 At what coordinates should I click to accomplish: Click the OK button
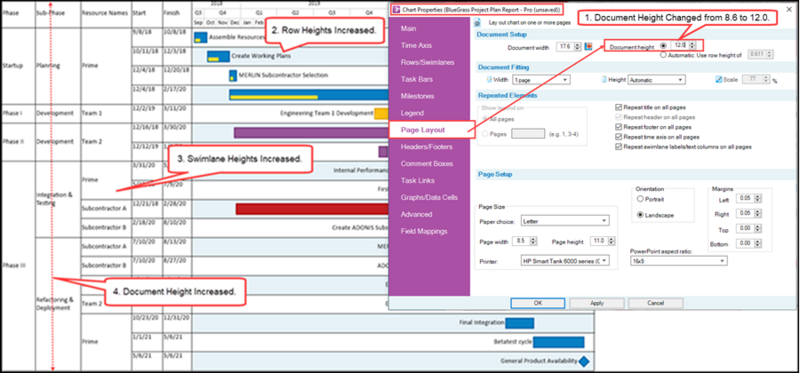[x=538, y=303]
